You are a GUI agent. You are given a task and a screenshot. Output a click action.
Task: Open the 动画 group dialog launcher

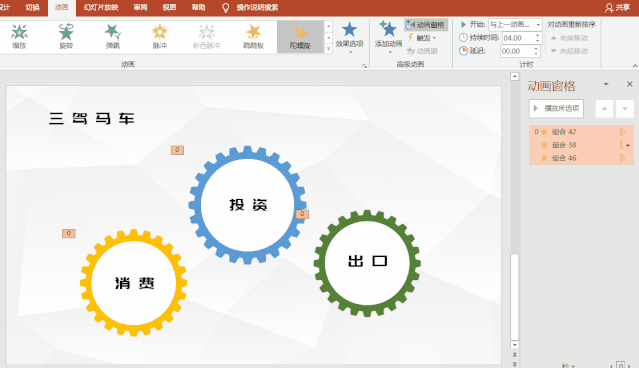pyautogui.click(x=364, y=66)
